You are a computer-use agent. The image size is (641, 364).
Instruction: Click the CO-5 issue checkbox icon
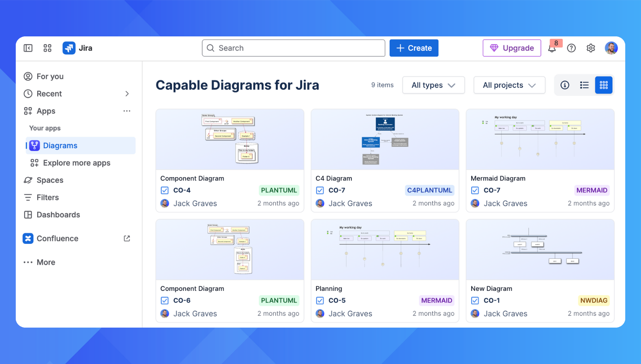(x=320, y=301)
